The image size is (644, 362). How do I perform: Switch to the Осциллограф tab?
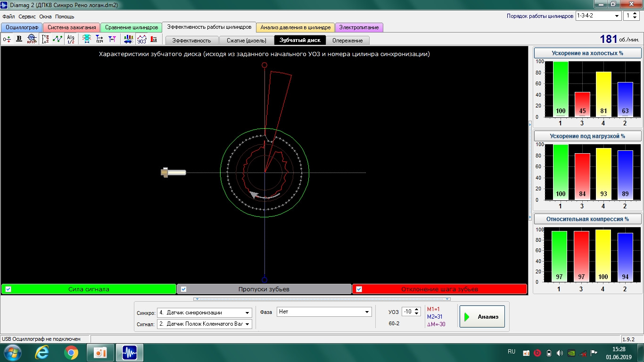[22, 27]
